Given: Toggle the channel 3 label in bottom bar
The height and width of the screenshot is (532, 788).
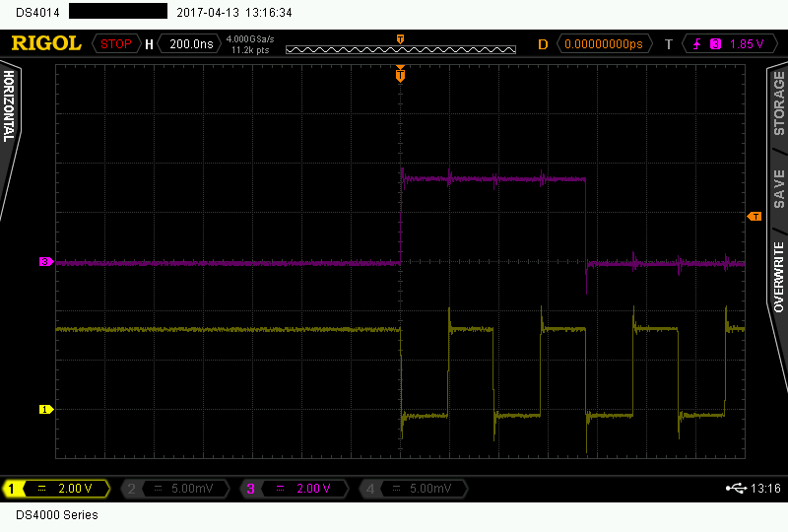Looking at the screenshot, I should 250,489.
